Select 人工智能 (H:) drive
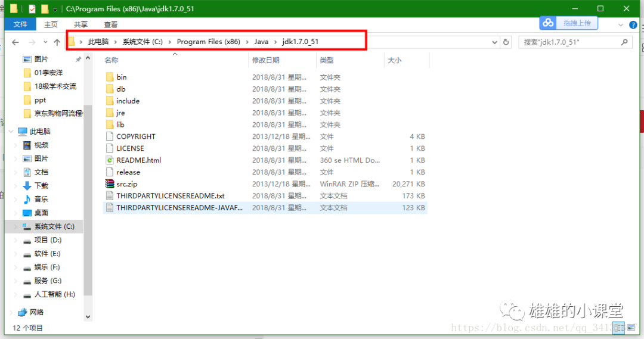 (x=55, y=294)
